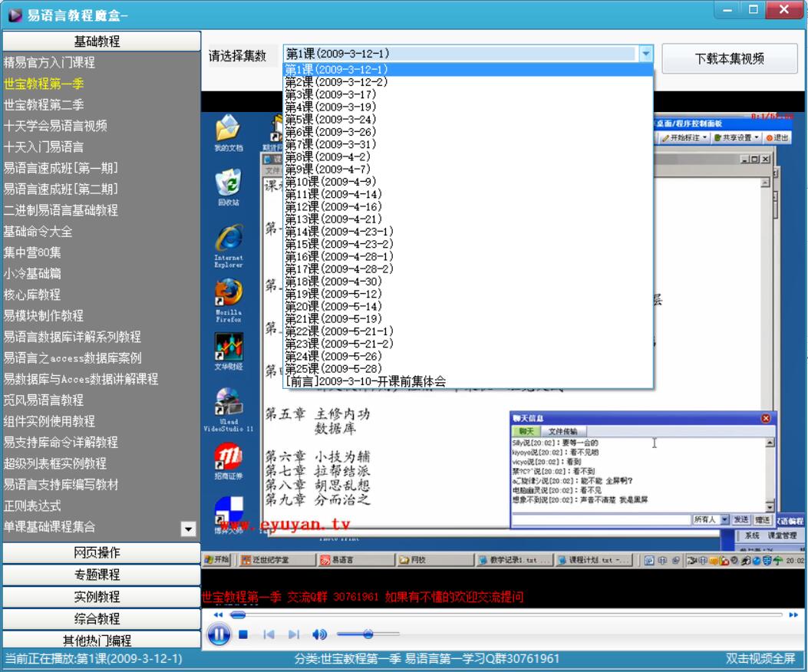Viewport: 808px width, 672px height.
Task: Collapse the episode dropdown arrow
Action: click(645, 54)
